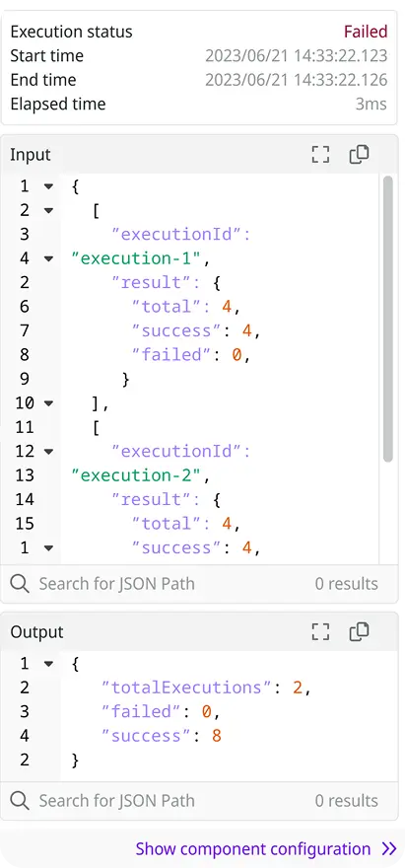Image resolution: width=405 pixels, height=868 pixels.
Task: Open Show component configuration link
Action: pos(253,848)
